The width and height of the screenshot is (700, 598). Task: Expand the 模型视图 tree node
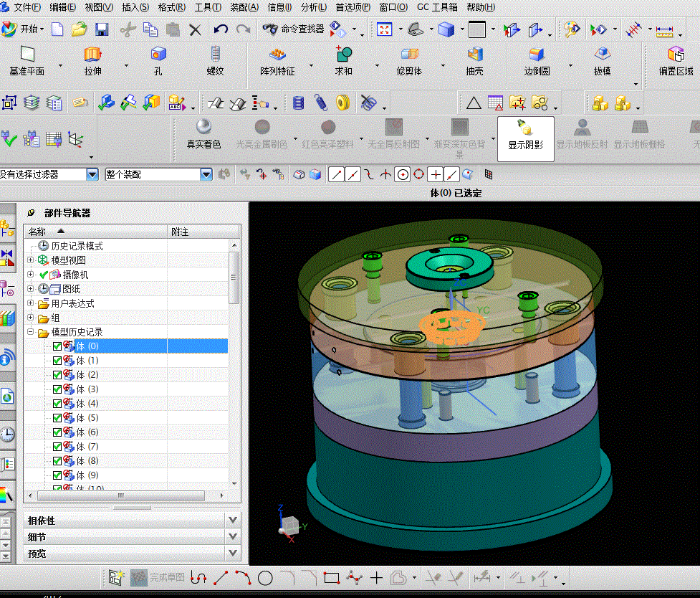[30, 260]
